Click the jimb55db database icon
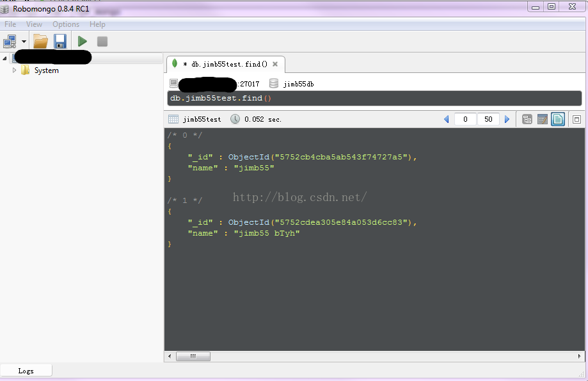 coord(274,83)
